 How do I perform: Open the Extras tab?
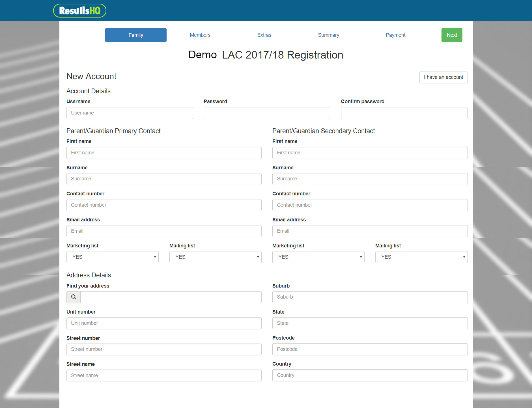pos(264,35)
